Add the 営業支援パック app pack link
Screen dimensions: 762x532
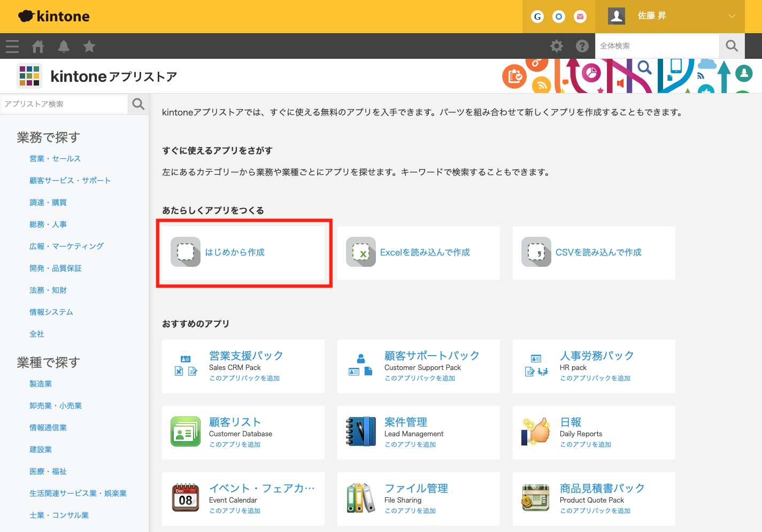244,378
